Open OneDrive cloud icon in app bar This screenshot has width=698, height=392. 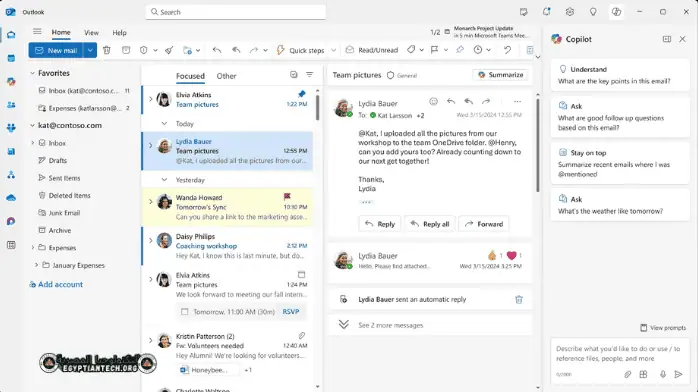tap(11, 198)
